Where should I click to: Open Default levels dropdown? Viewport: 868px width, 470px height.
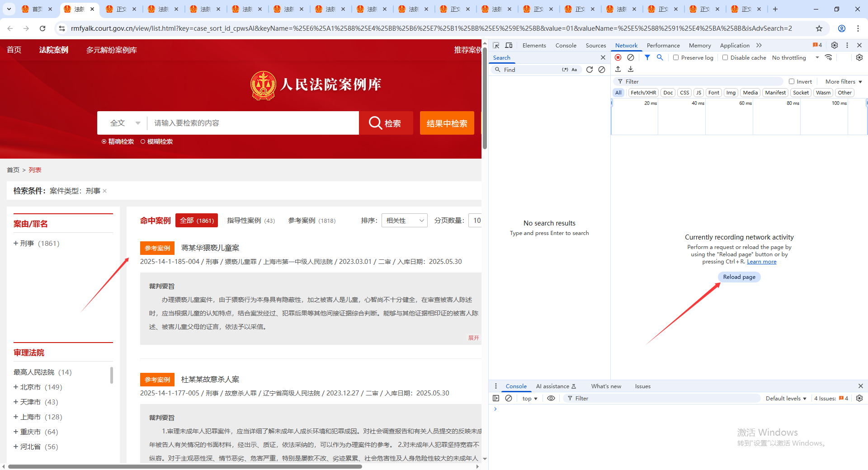(x=786, y=398)
